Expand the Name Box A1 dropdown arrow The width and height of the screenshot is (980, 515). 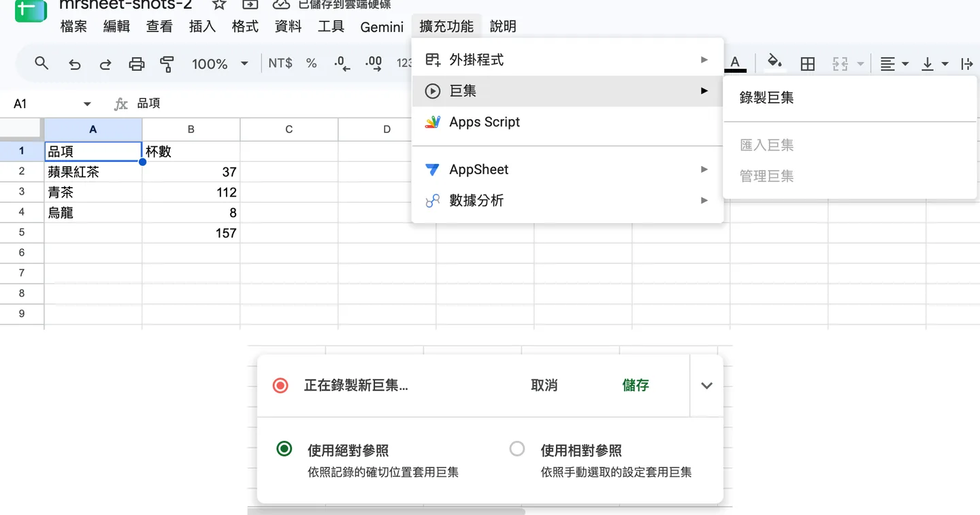[87, 104]
